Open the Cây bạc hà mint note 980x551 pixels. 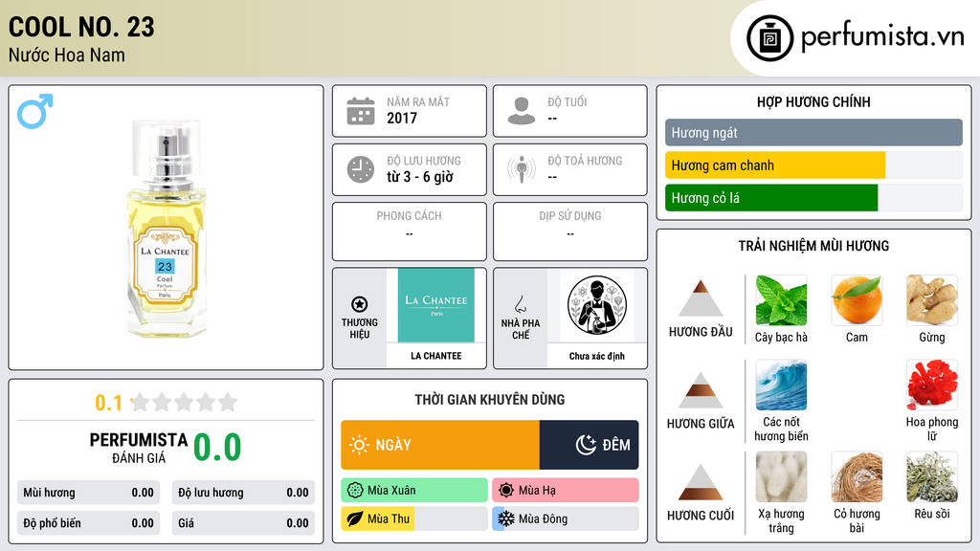(781, 300)
